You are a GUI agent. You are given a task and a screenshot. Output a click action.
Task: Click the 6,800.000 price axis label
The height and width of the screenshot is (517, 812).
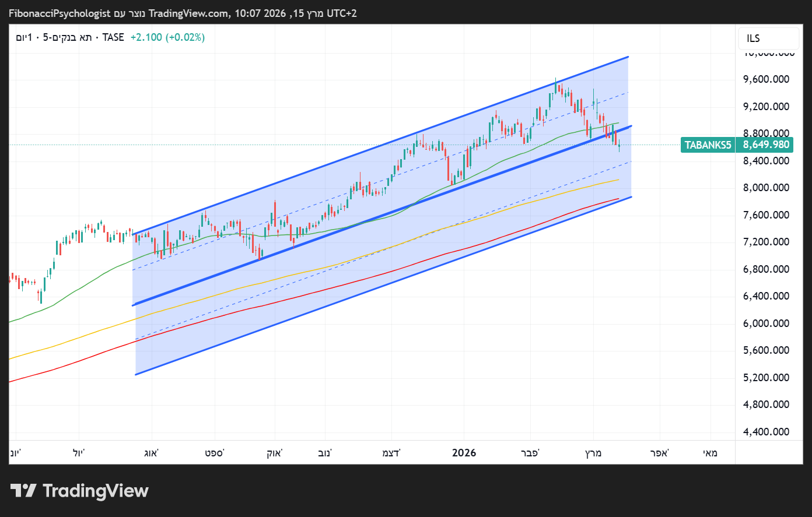[x=766, y=269]
